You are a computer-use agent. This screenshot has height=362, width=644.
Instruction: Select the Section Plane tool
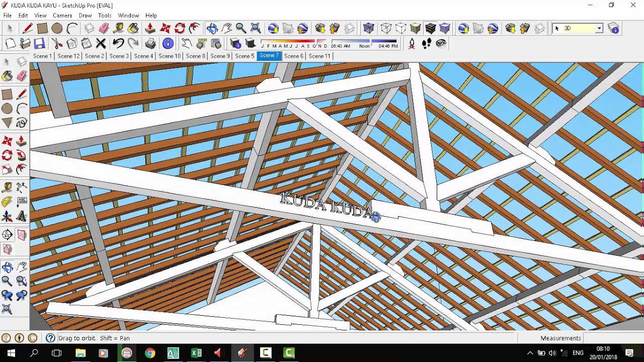pos(7,235)
